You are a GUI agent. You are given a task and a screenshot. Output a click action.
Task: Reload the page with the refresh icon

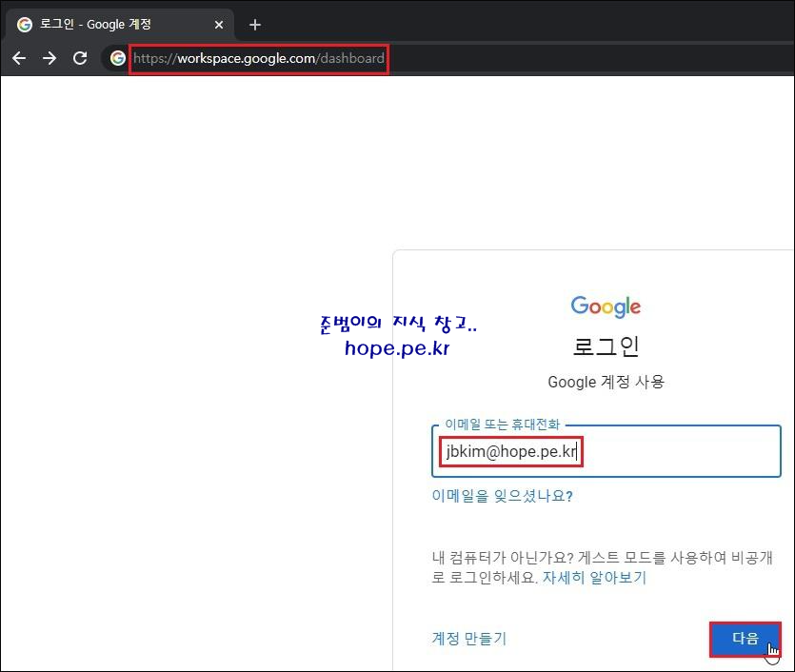80,58
